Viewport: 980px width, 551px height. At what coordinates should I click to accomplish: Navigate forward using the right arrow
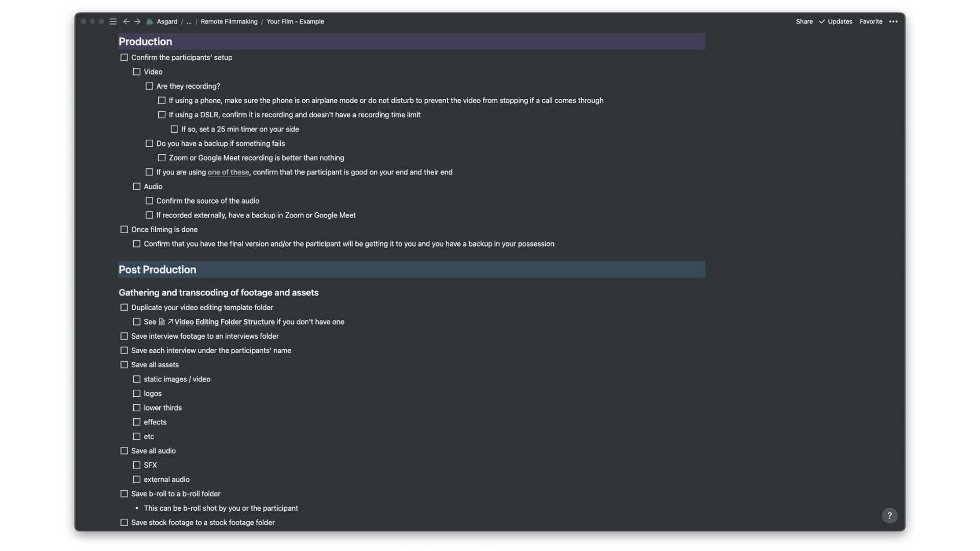click(137, 21)
